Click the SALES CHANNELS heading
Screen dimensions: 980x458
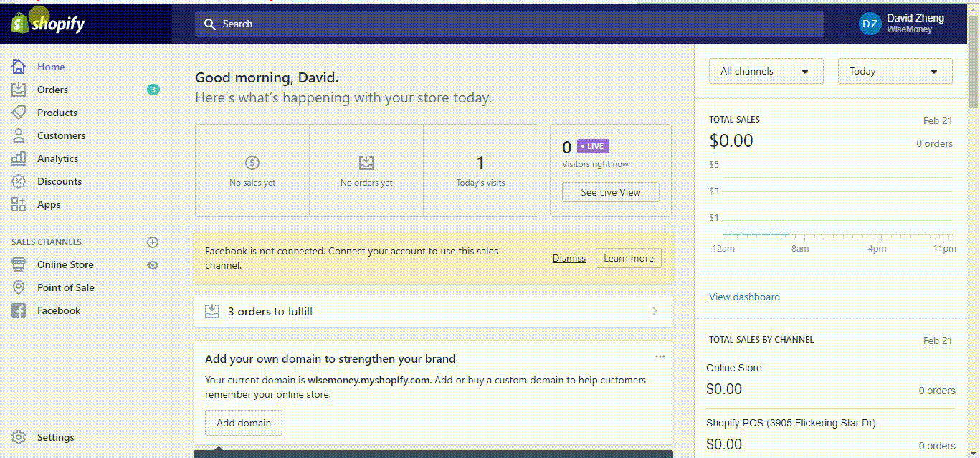pyautogui.click(x=47, y=242)
